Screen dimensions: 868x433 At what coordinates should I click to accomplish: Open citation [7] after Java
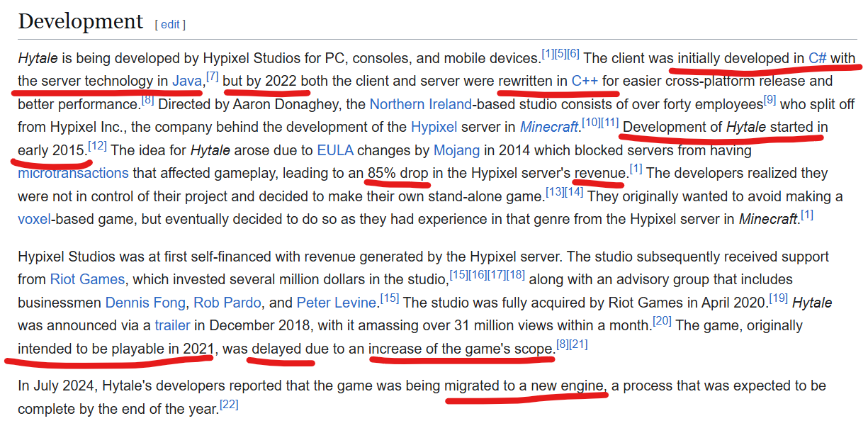213,76
